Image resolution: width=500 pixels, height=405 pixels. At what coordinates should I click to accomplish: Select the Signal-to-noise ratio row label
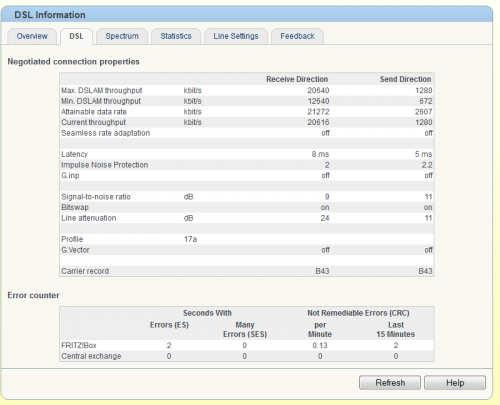point(96,197)
